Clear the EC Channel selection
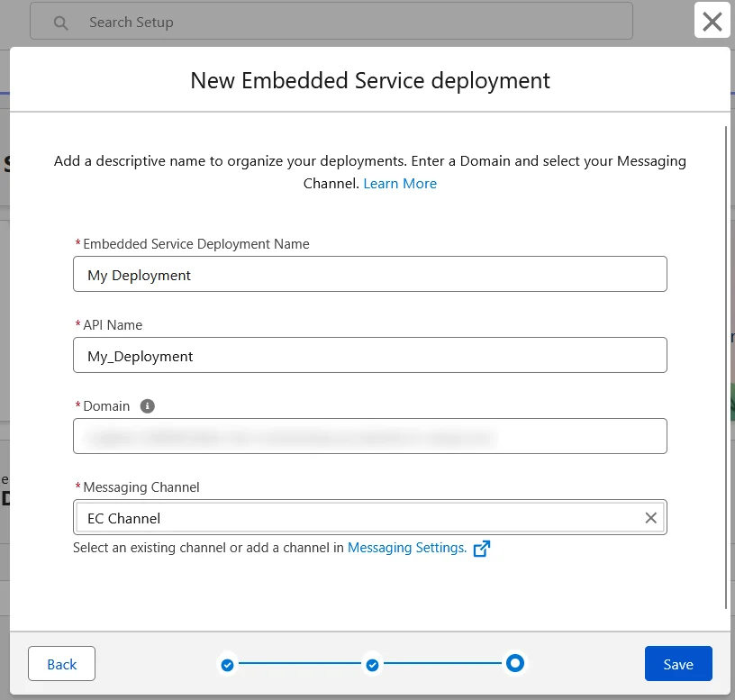The height and width of the screenshot is (700, 735). click(x=650, y=518)
